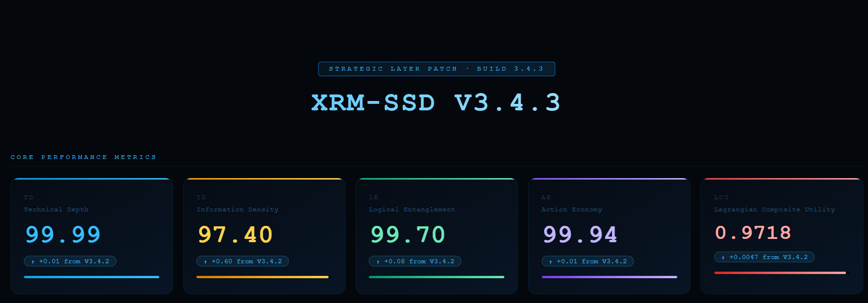Image resolution: width=868 pixels, height=303 pixels.
Task: Select the Strategic Layer Patch build badge
Action: [436, 69]
